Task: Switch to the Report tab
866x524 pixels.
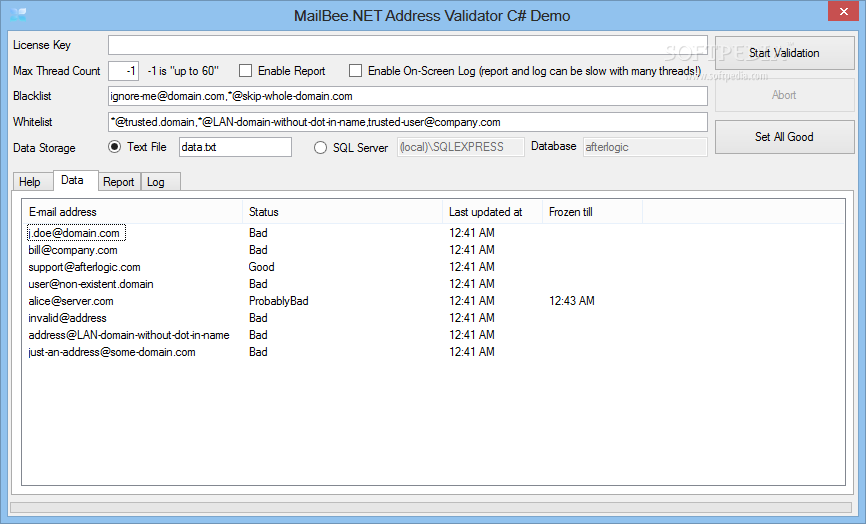Action: (x=119, y=182)
